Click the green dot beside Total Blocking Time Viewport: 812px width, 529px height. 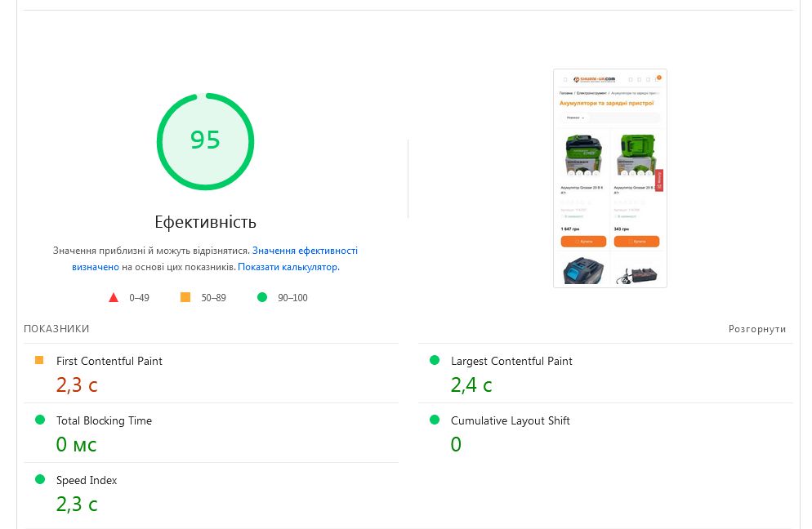(x=39, y=420)
